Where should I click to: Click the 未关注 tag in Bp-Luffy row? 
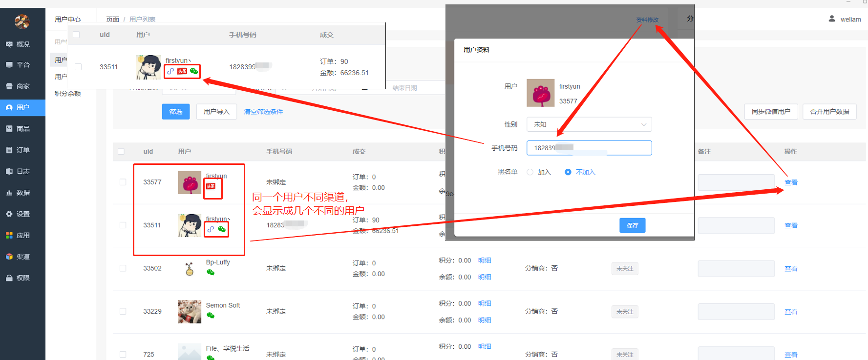pos(625,269)
